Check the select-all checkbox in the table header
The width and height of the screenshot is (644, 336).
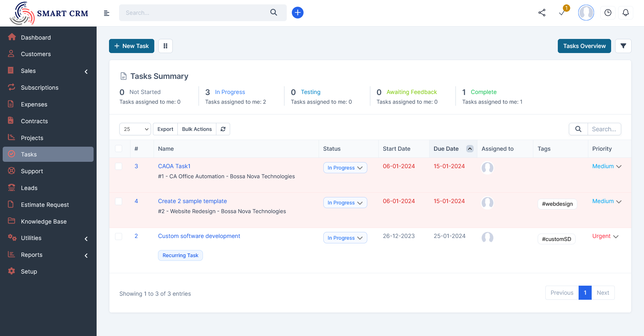pos(119,148)
